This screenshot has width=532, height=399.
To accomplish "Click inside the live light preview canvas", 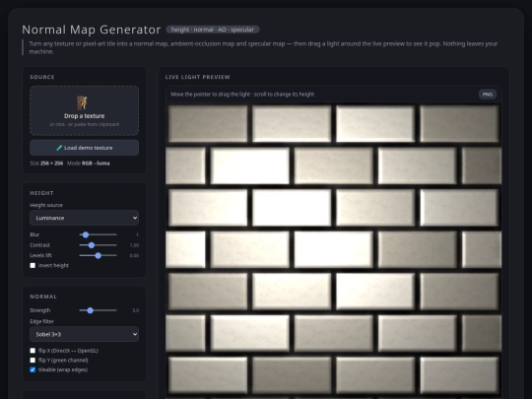I will [334, 251].
